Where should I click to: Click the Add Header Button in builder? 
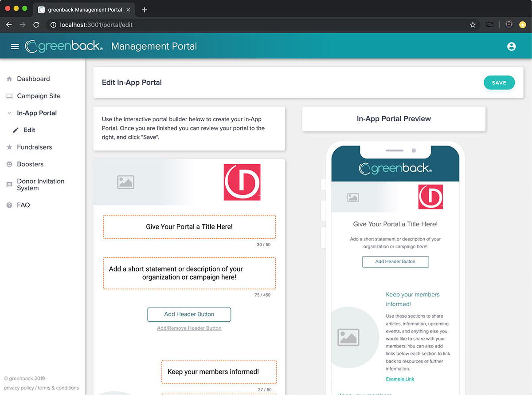pos(189,314)
